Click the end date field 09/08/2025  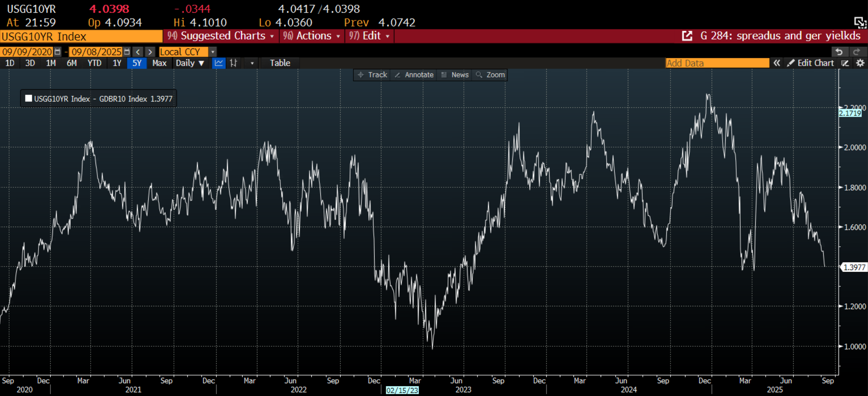click(x=96, y=52)
